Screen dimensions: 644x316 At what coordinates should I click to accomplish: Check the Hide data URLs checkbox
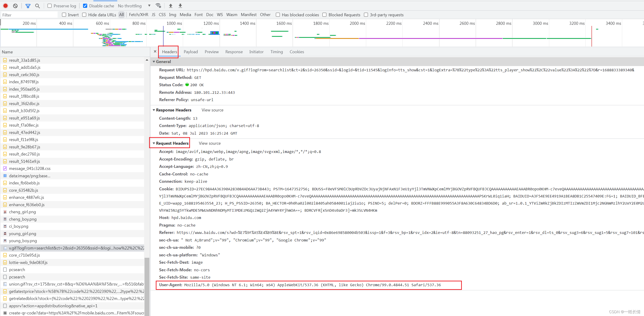[x=84, y=15]
